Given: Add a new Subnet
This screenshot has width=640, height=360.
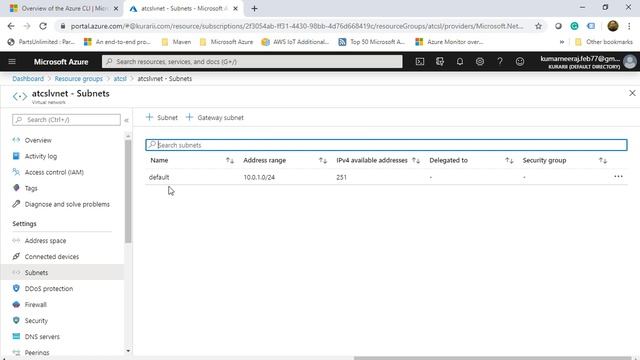Looking at the screenshot, I should 162,118.
